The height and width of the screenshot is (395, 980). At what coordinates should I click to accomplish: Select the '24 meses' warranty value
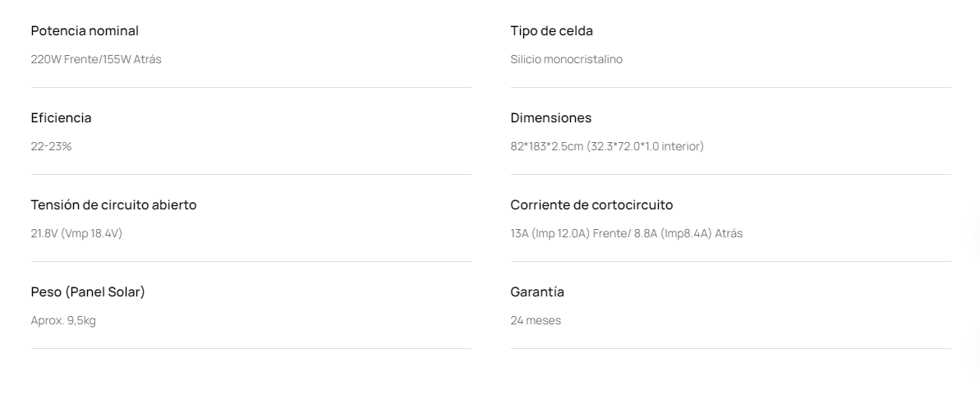[536, 320]
